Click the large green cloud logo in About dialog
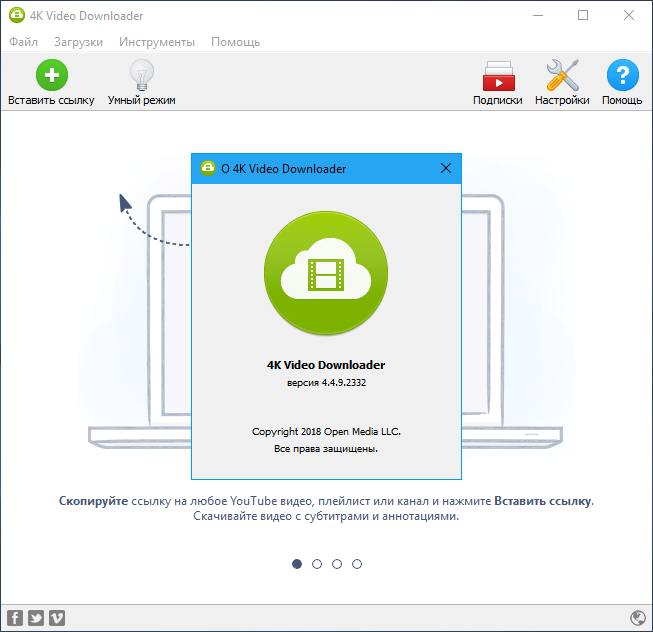The height and width of the screenshot is (632, 653). (x=326, y=273)
